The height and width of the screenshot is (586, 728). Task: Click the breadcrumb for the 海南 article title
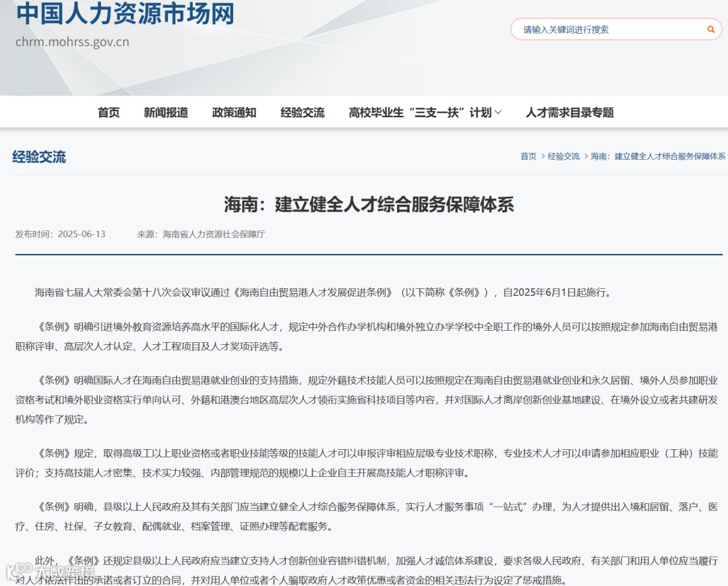[658, 156]
